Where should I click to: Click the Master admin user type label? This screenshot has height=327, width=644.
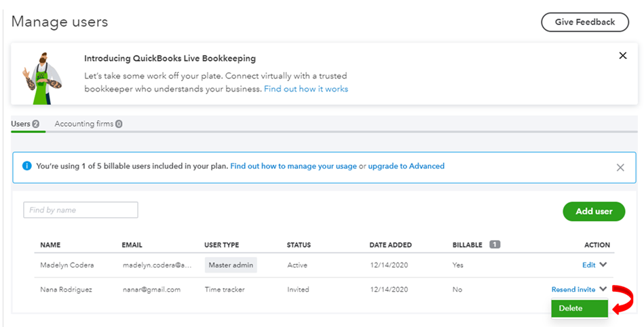pyautogui.click(x=231, y=265)
